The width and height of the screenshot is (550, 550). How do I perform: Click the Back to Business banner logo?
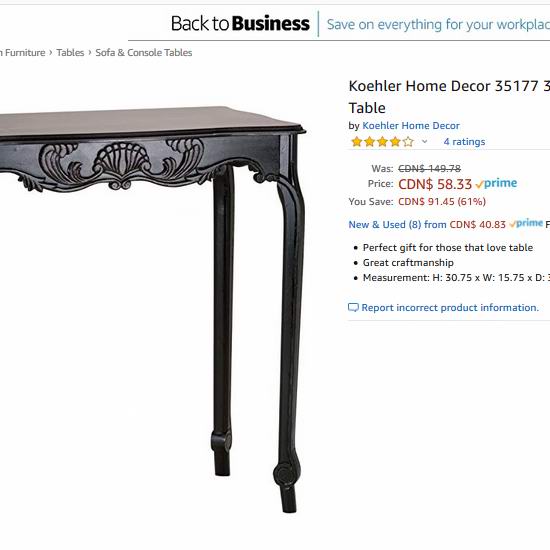pyautogui.click(x=240, y=24)
